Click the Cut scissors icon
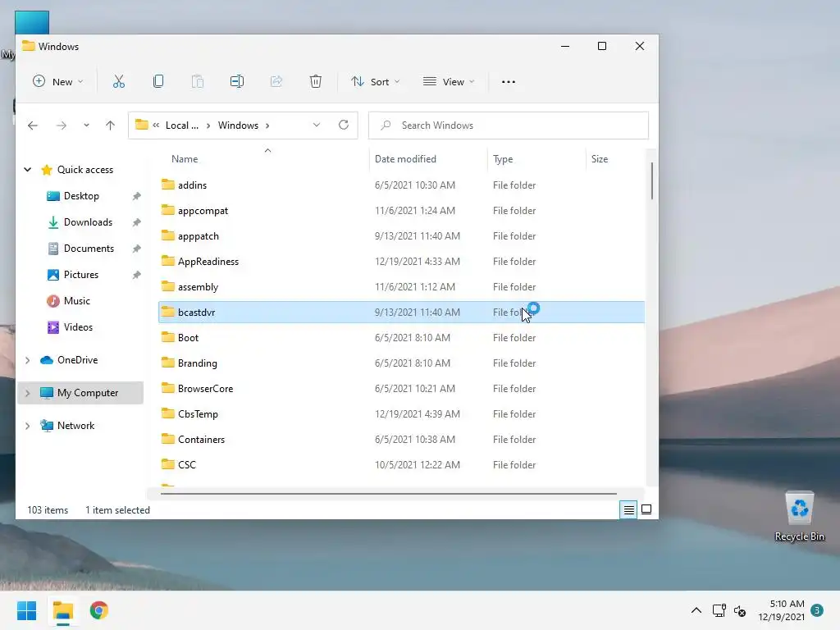Screen dimensions: 840x630 tap(119, 81)
